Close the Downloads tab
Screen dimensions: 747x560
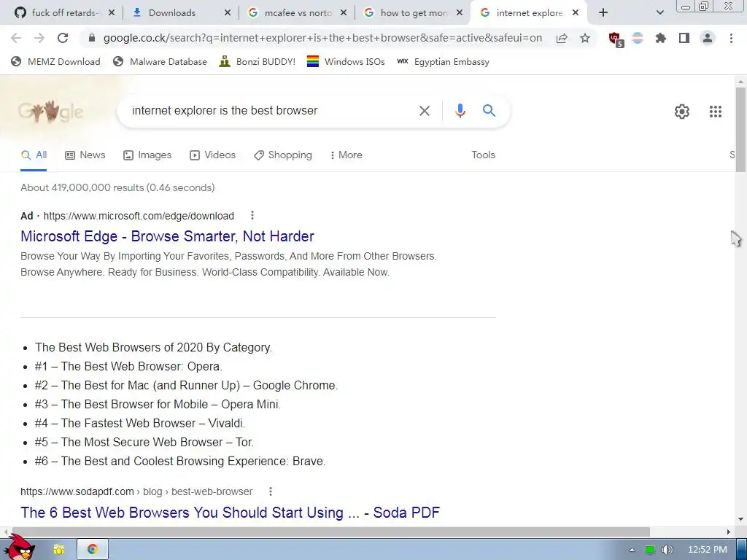[x=228, y=13]
